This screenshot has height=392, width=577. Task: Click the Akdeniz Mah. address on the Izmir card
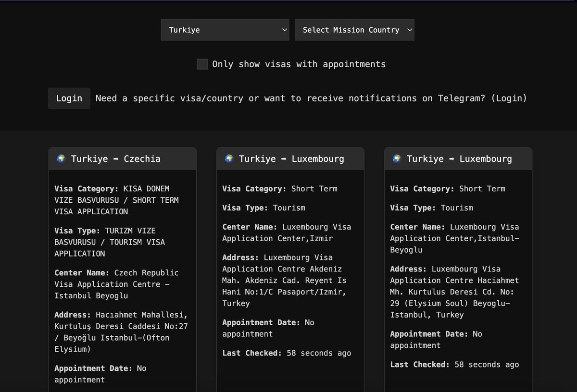284,281
